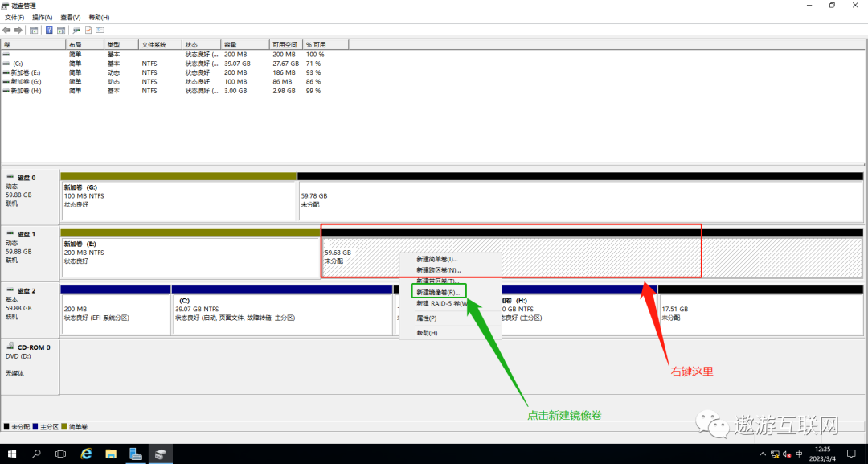
Task: Select the 新加卷 (E:) drive icon in the volume list
Action: tap(6, 72)
